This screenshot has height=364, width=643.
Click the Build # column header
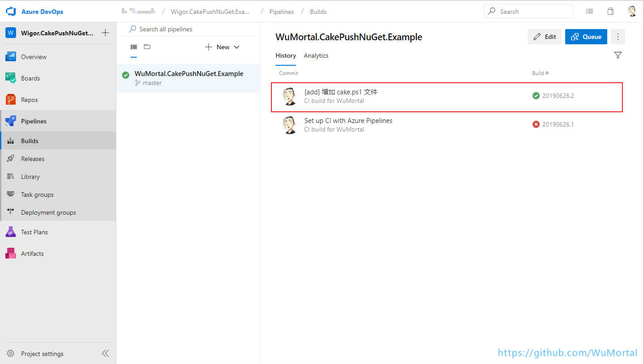pos(540,73)
